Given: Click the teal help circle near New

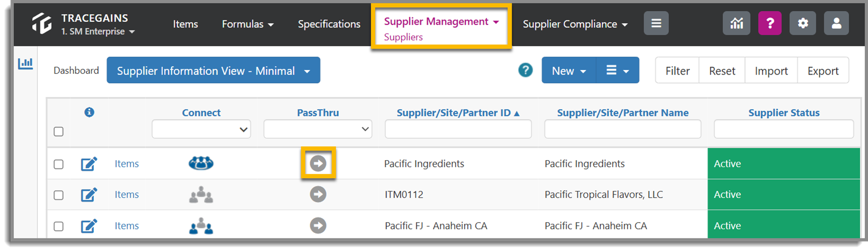Looking at the screenshot, I should (525, 70).
